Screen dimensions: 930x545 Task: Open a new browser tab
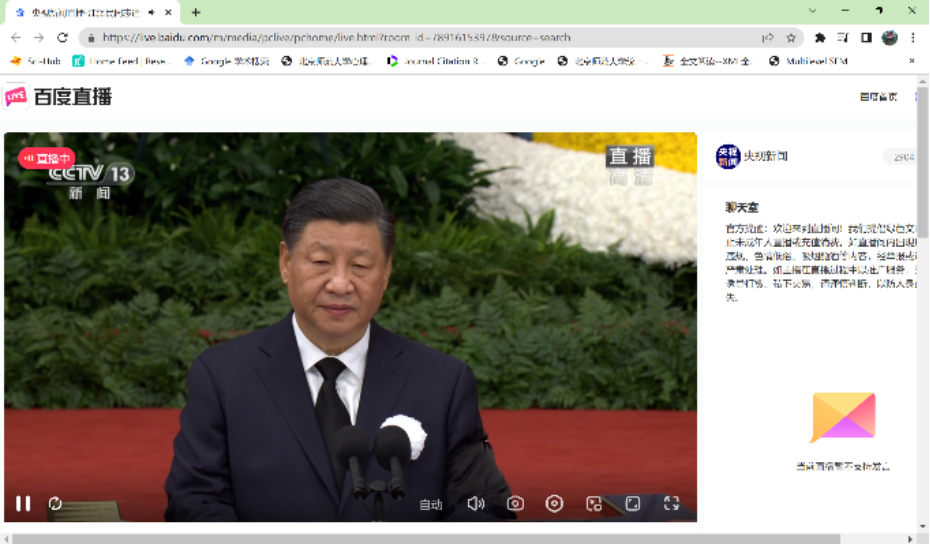(x=196, y=12)
